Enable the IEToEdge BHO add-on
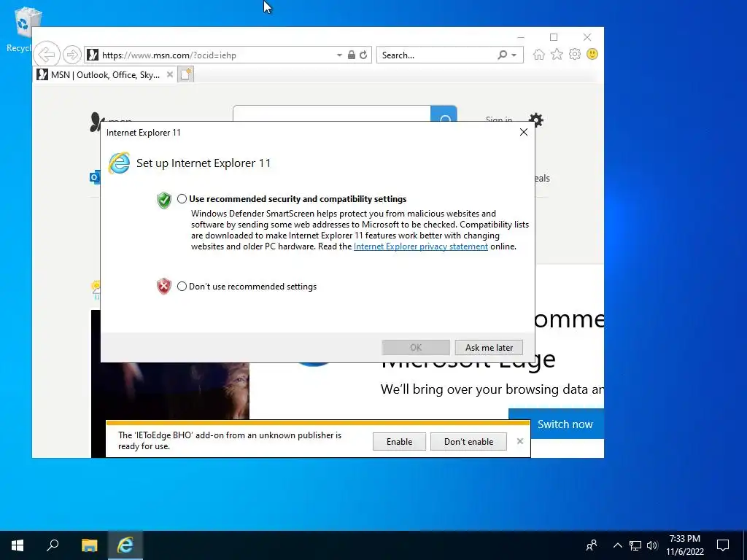747x560 pixels. coord(399,441)
